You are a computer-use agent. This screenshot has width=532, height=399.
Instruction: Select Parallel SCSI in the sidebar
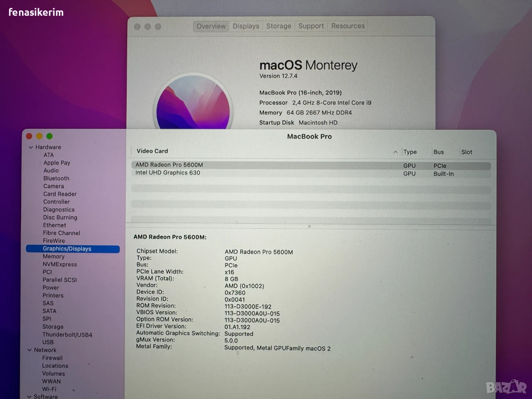tap(59, 280)
